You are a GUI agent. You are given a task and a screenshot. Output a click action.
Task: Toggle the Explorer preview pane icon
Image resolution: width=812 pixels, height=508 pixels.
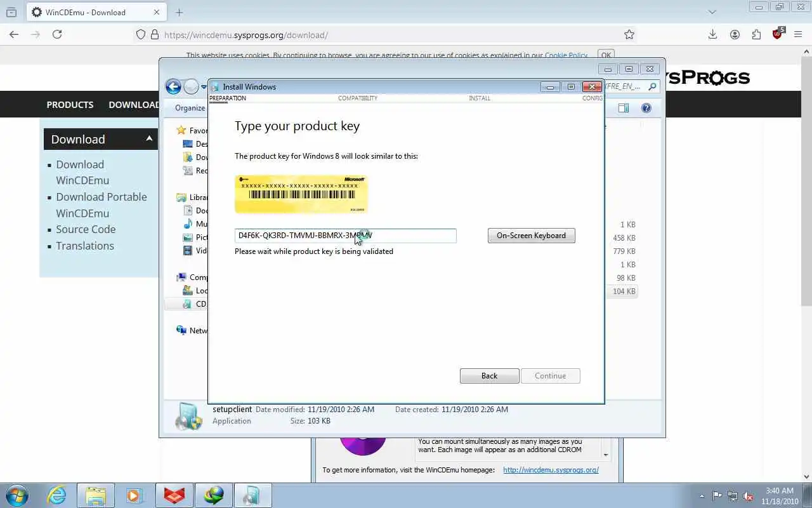click(624, 108)
